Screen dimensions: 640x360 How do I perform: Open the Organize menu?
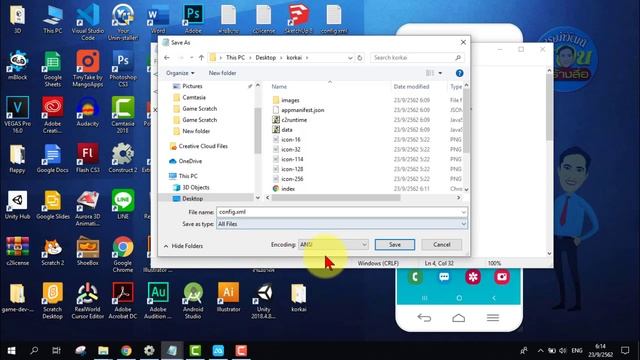pyautogui.click(x=180, y=73)
